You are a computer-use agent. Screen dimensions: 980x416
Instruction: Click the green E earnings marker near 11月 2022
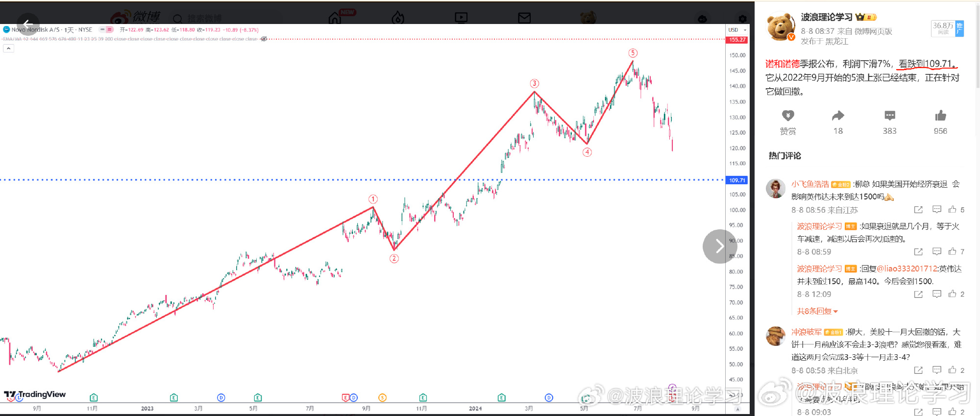pos(94,397)
